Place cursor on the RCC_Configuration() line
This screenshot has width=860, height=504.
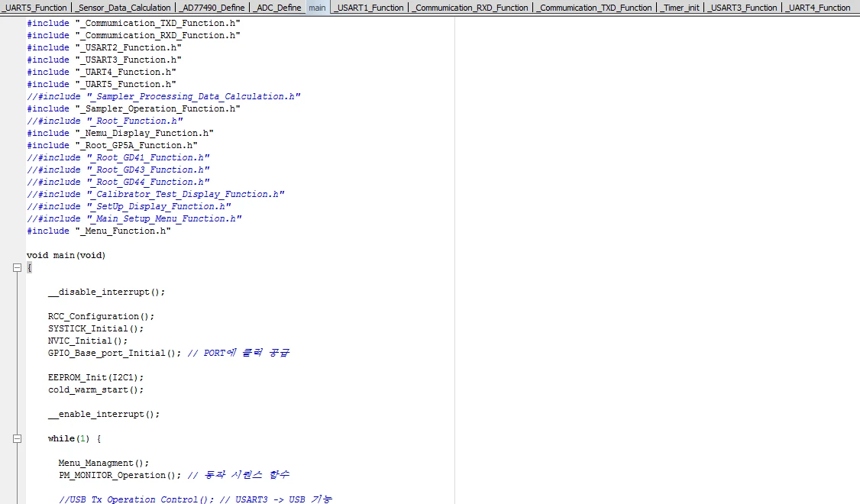pos(101,316)
